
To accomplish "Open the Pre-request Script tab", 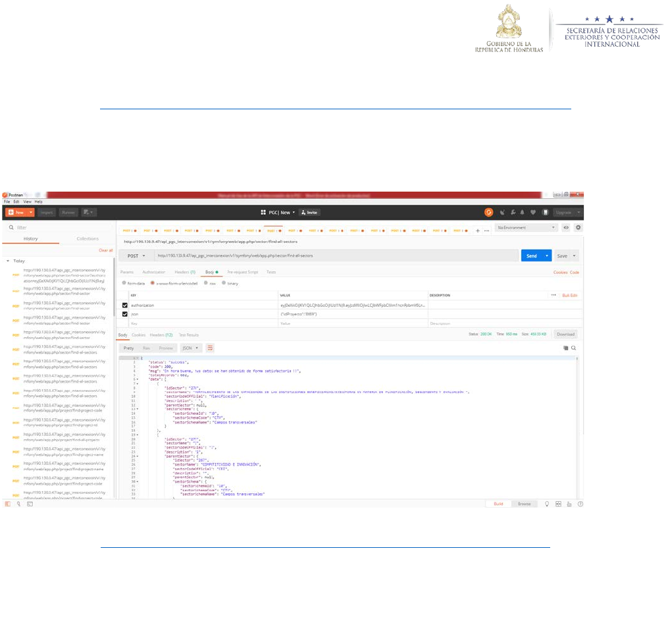I will tap(243, 272).
